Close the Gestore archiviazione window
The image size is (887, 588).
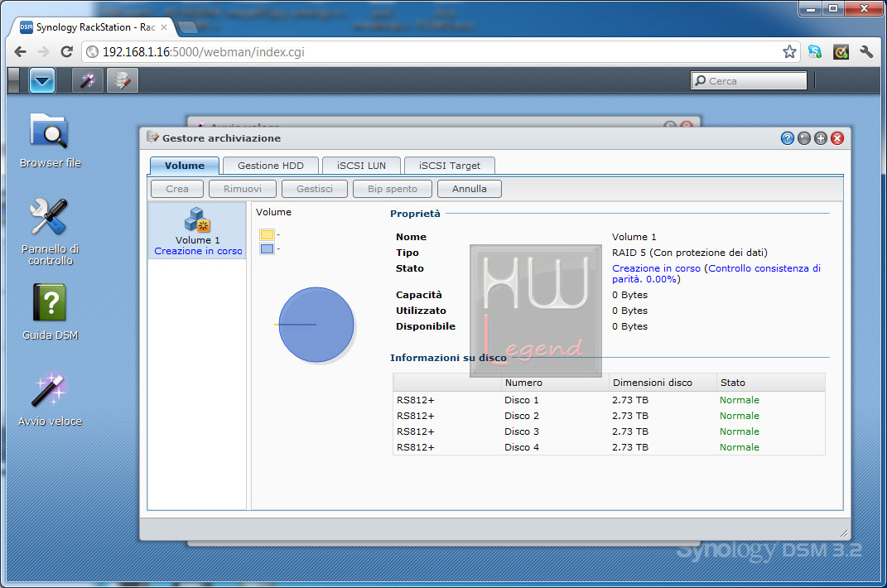click(838, 138)
